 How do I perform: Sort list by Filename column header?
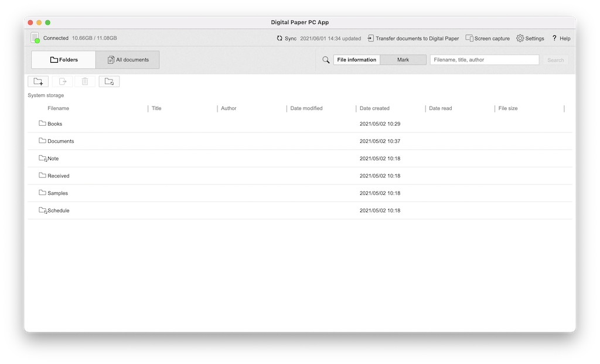pos(58,108)
